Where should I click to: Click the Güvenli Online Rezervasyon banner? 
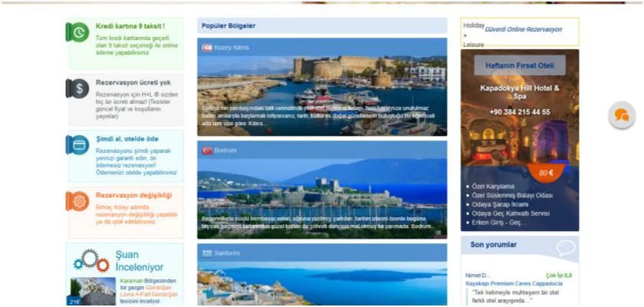(527, 30)
